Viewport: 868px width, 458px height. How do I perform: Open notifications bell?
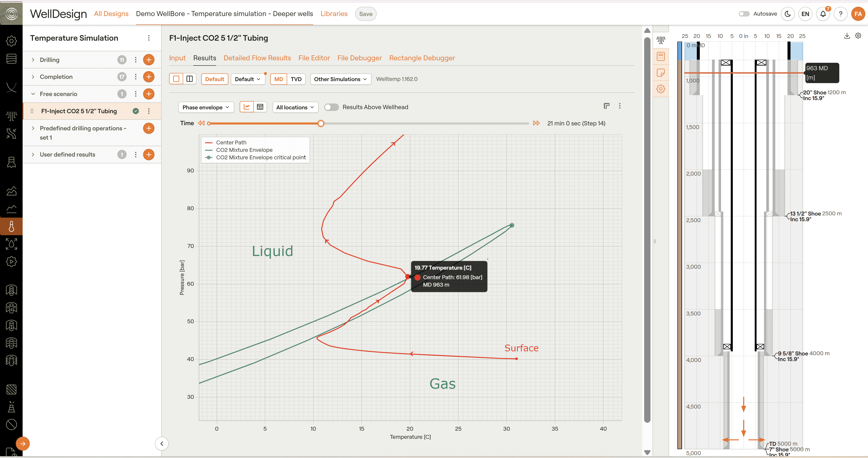coord(823,14)
